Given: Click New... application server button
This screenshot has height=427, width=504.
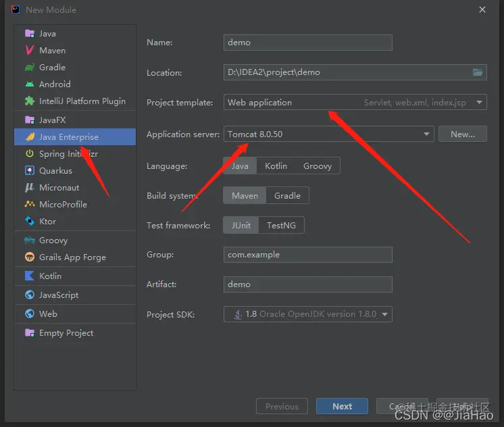Looking at the screenshot, I should pos(463,134).
